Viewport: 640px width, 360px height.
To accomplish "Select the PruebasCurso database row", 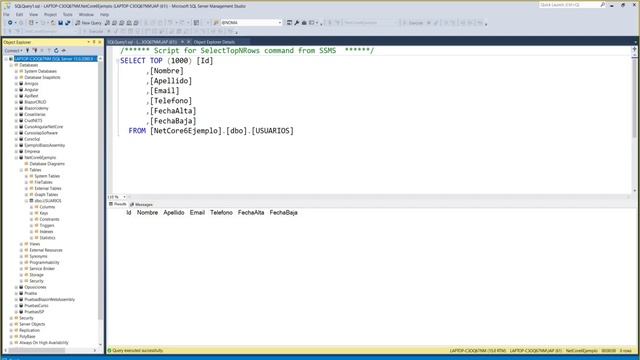I will pos(36,306).
